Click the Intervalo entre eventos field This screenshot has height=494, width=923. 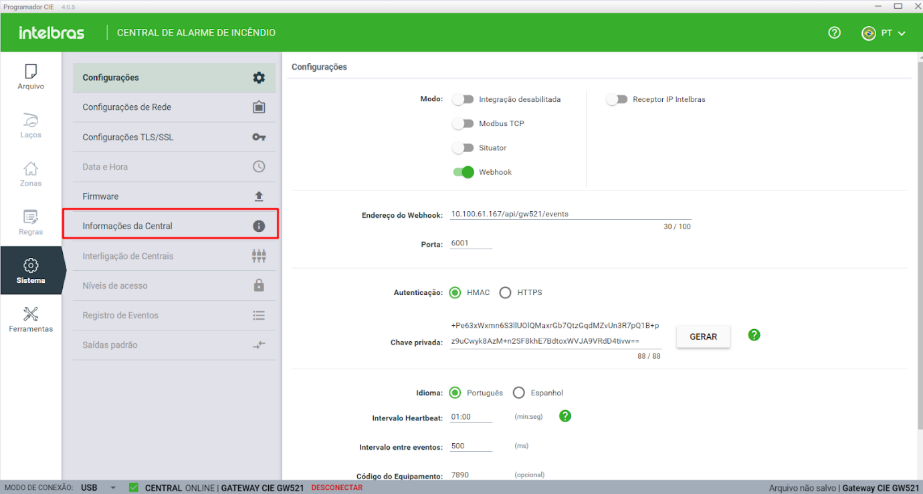(x=471, y=446)
